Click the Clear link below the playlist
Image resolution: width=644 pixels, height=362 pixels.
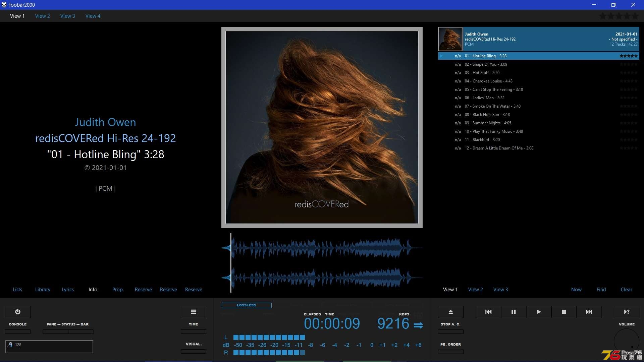tap(627, 289)
